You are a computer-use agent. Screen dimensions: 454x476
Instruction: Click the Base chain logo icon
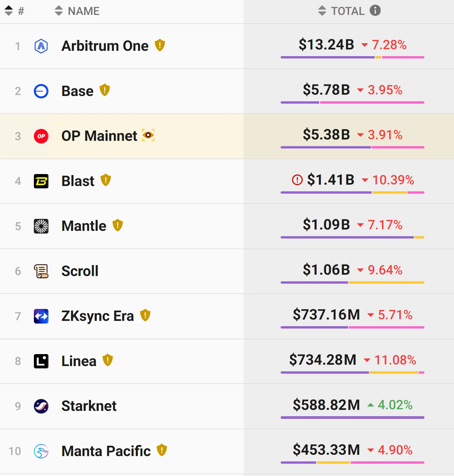(41, 91)
